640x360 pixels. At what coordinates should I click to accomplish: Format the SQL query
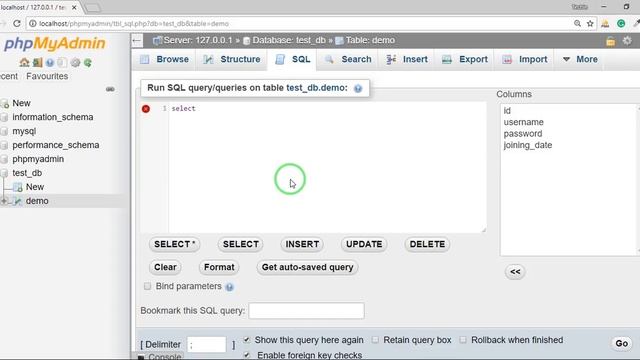tap(219, 267)
